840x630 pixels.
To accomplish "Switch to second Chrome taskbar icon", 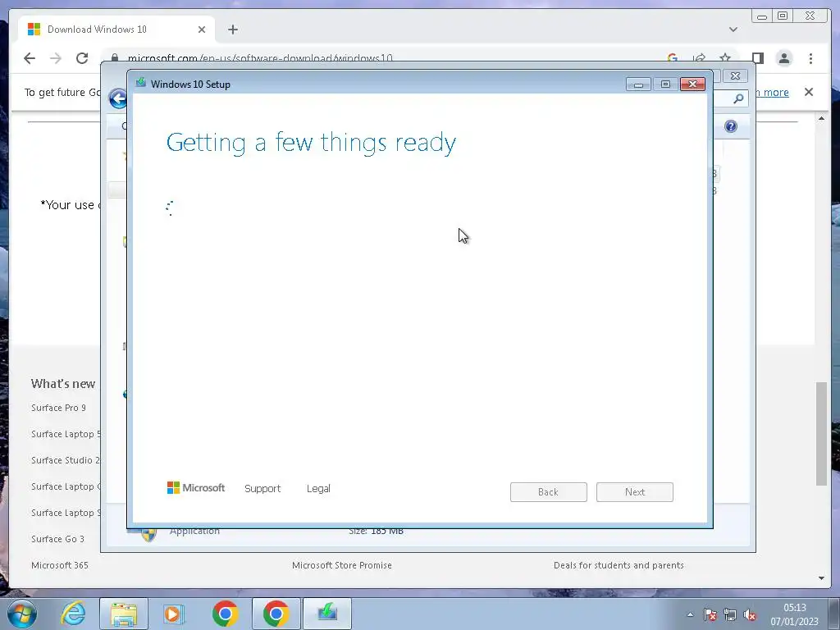I will click(x=276, y=614).
